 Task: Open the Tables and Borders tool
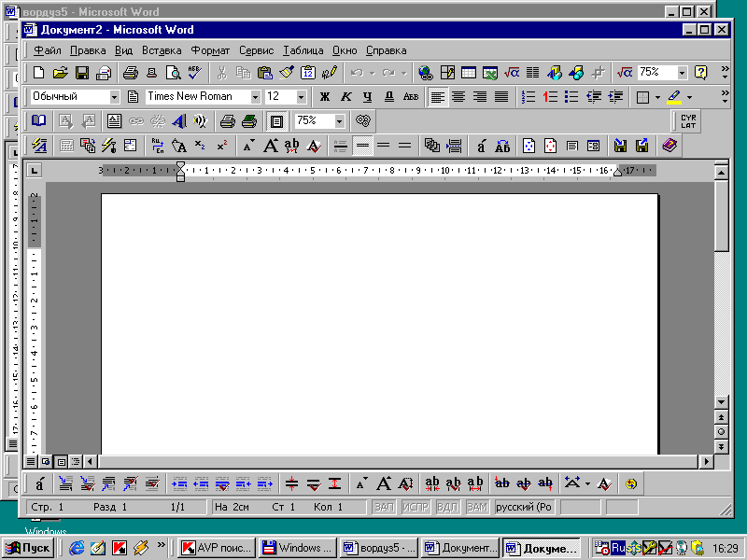pyautogui.click(x=447, y=73)
